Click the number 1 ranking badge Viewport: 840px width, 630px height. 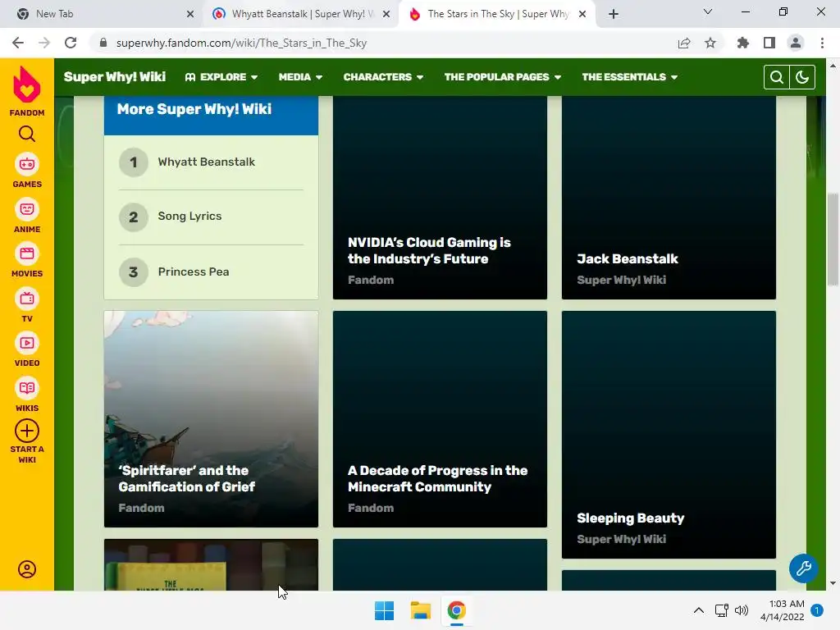[x=134, y=162]
